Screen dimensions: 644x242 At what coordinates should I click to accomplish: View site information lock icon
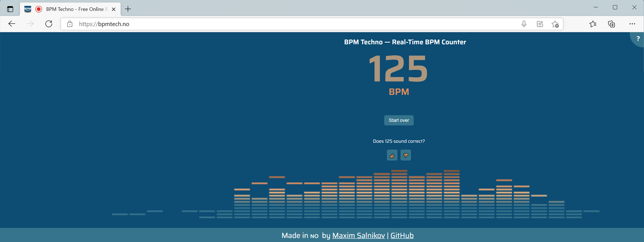70,24
